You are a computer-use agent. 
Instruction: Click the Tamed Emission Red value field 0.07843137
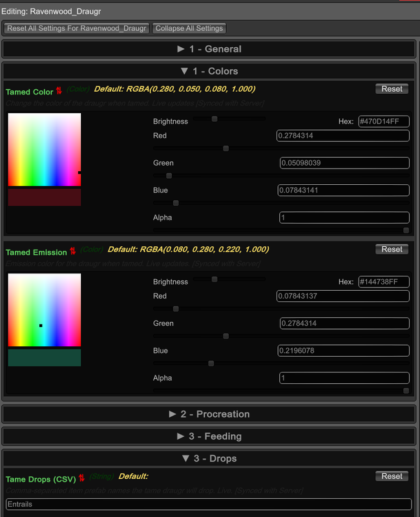[343, 296]
